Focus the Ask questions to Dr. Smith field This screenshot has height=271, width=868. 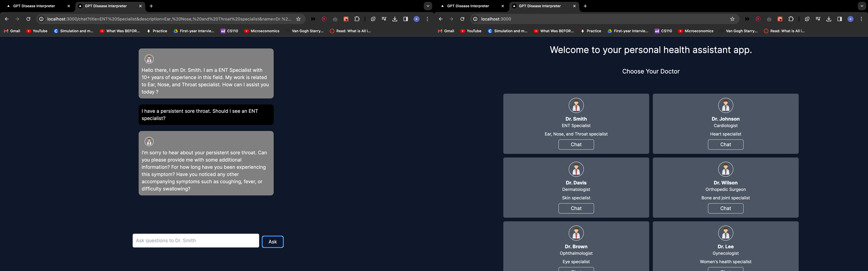point(195,241)
